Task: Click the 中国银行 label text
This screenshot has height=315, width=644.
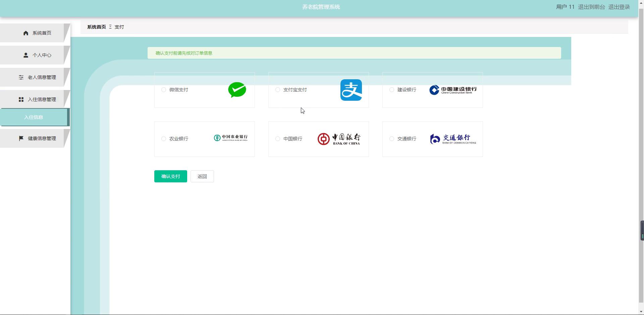Action: point(292,139)
